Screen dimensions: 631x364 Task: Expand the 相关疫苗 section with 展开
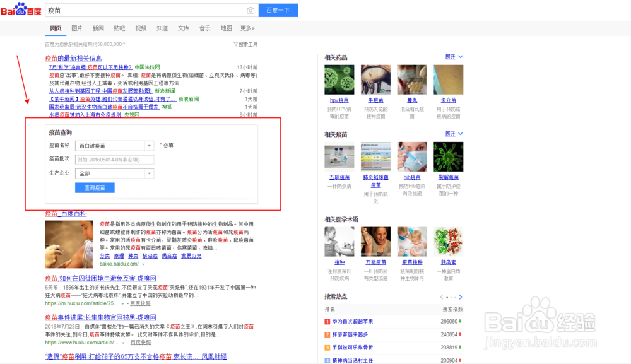[454, 134]
